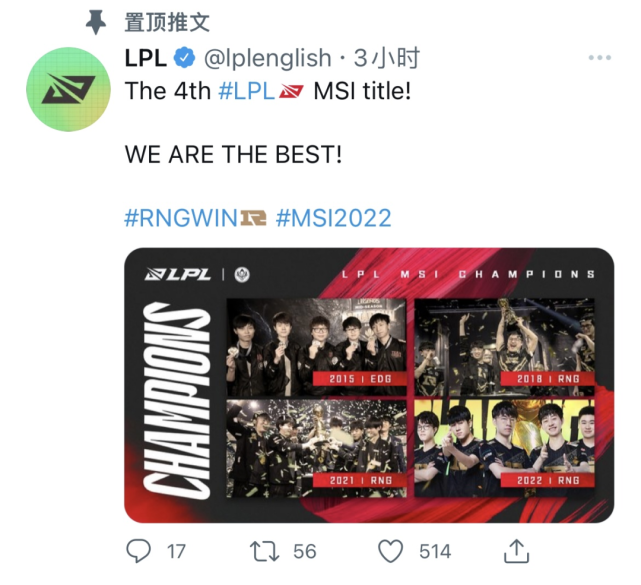
Task: Retweet this LPL post
Action: point(264,551)
